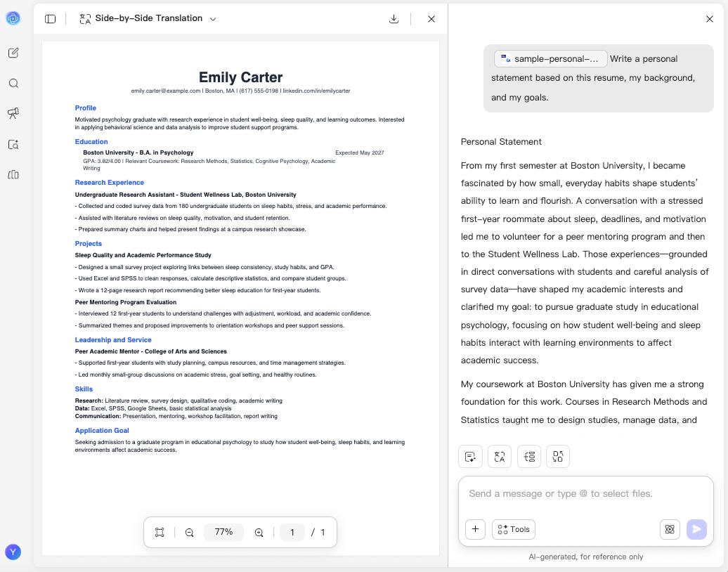
Task: Open the search icon in left sidebar
Action: coord(13,83)
